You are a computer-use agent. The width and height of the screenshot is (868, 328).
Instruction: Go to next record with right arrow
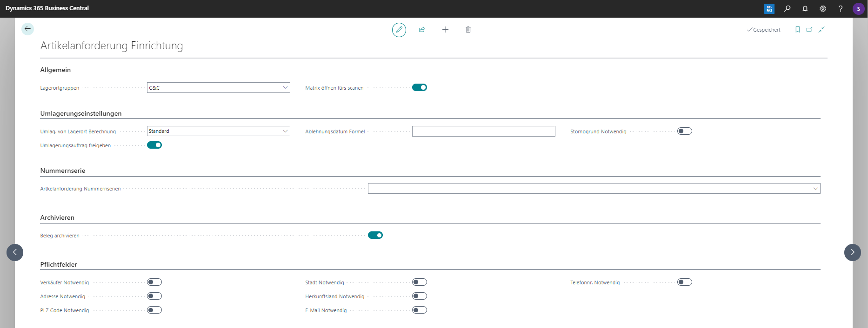pyautogui.click(x=852, y=252)
